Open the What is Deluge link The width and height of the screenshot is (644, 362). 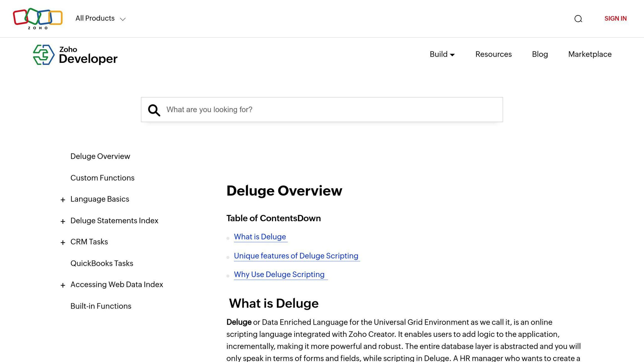pos(260,237)
